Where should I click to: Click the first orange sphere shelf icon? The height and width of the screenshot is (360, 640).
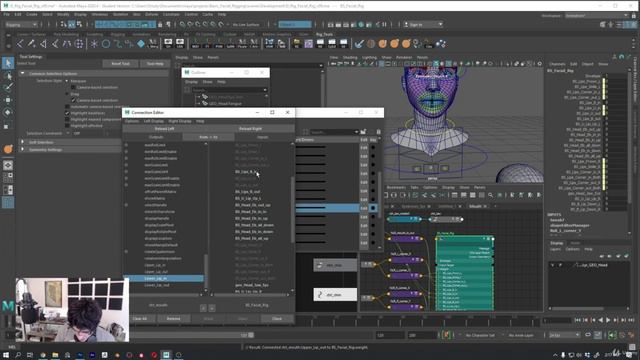pyautogui.click(x=382, y=43)
